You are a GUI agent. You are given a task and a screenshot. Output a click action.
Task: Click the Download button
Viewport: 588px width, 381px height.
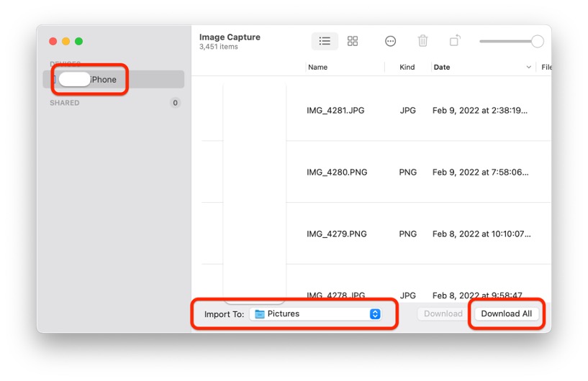[x=443, y=314]
